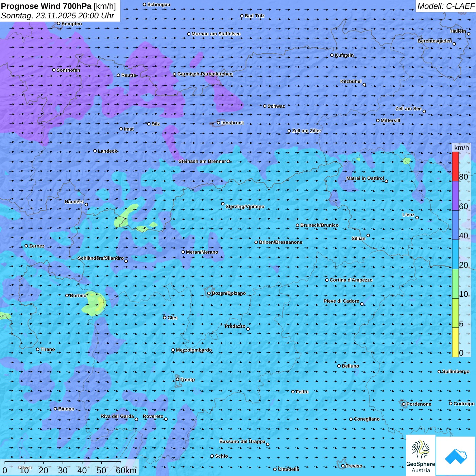
Task: Click the Hallein city marker
Action: pyautogui.click(x=469, y=34)
